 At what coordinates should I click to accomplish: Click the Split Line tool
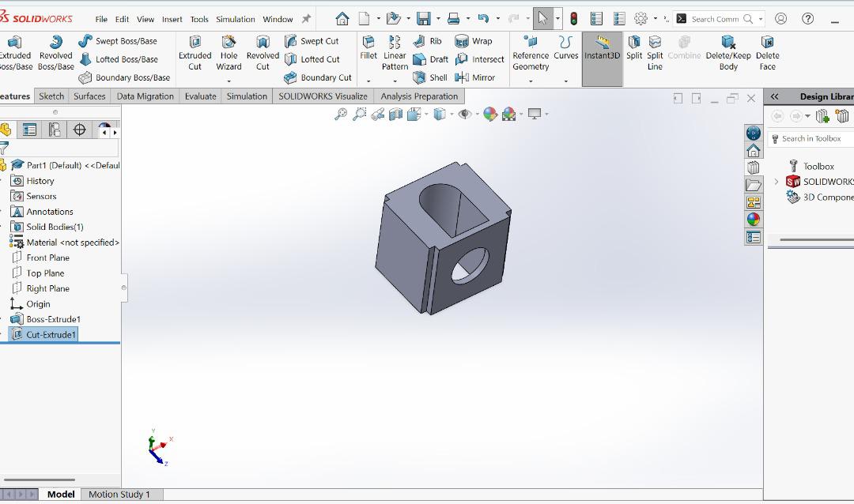(x=655, y=54)
